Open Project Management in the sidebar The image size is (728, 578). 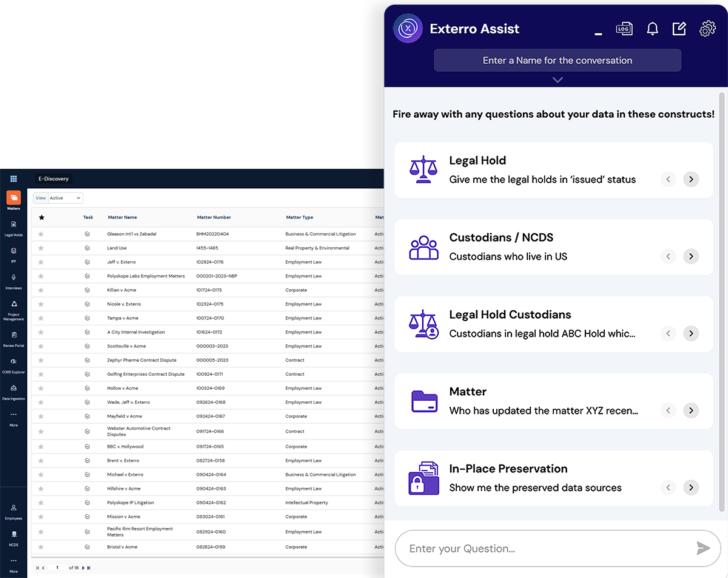click(13, 310)
